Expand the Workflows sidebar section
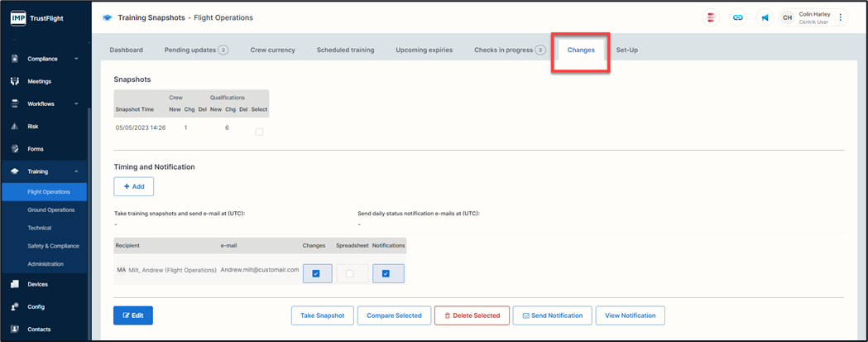The image size is (868, 342). [x=76, y=104]
